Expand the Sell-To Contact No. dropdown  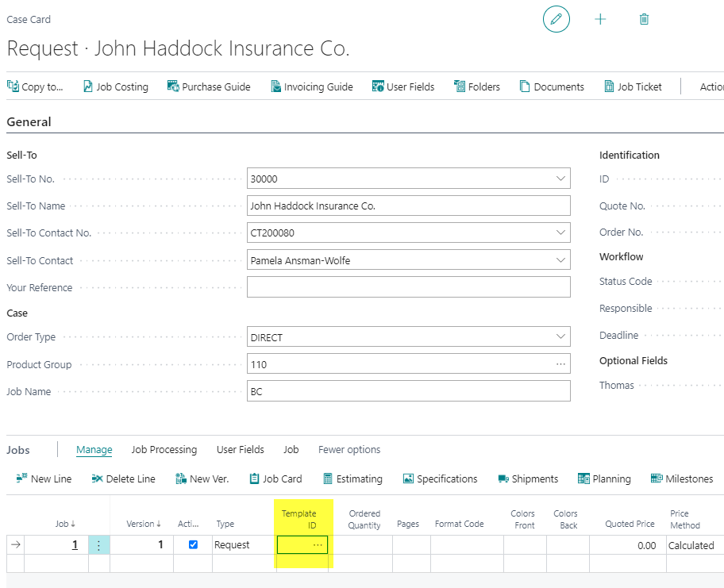560,233
